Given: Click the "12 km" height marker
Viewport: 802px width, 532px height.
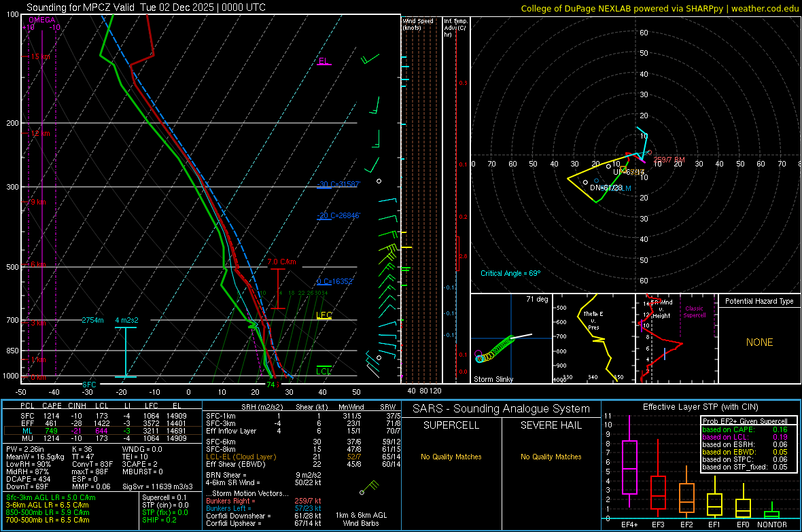Looking at the screenshot, I should coord(40,134).
